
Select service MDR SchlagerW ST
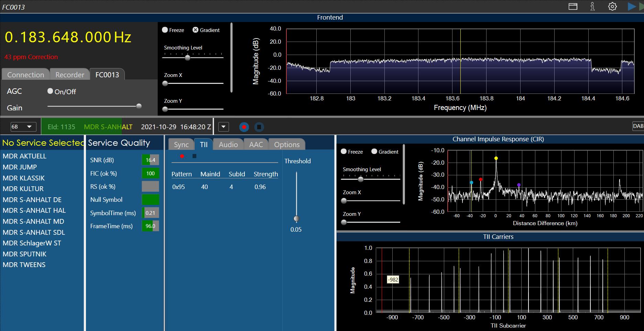[32, 243]
